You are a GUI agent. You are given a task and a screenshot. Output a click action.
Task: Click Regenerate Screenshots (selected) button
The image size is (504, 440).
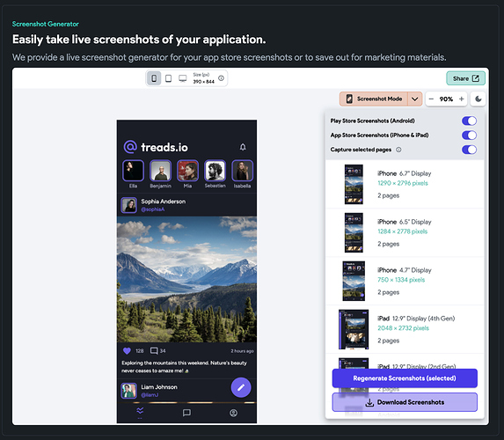(x=405, y=378)
